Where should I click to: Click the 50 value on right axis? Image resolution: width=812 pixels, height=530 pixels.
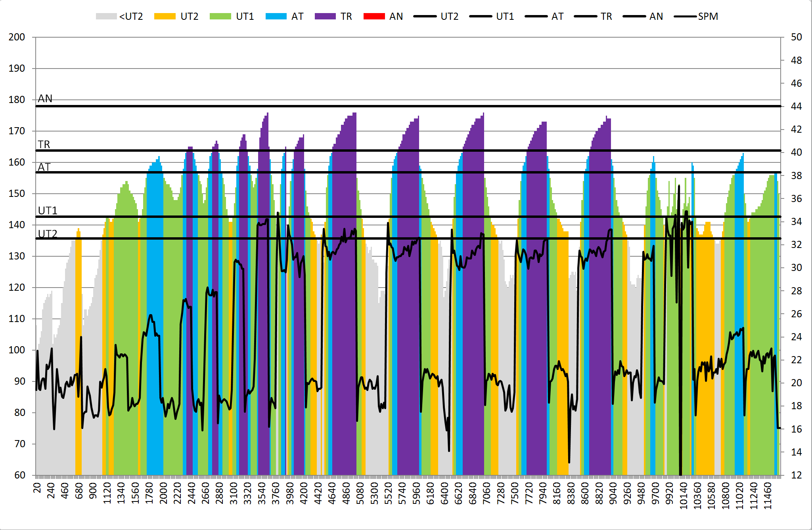click(796, 37)
